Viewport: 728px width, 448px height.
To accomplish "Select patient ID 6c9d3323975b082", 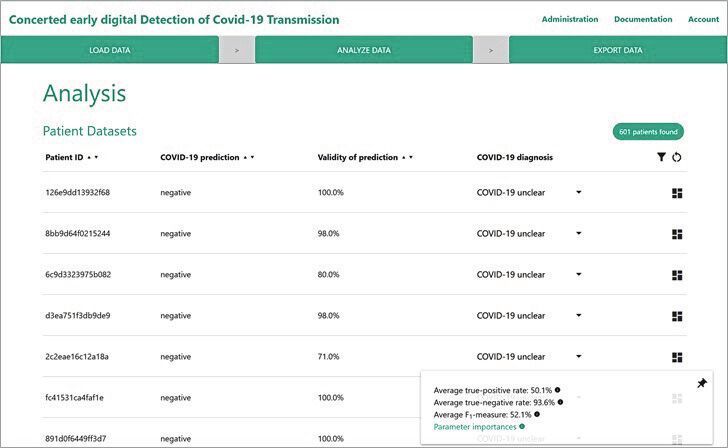I will click(x=78, y=274).
